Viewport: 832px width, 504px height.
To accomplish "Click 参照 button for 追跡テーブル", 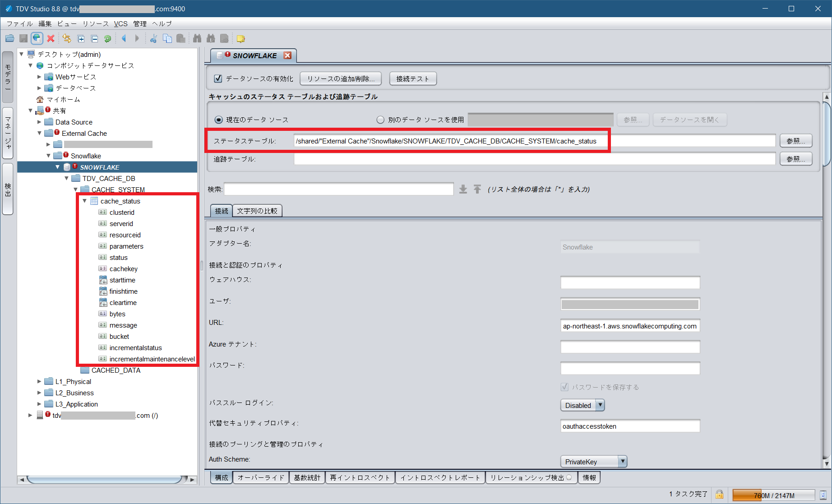I will pos(796,159).
